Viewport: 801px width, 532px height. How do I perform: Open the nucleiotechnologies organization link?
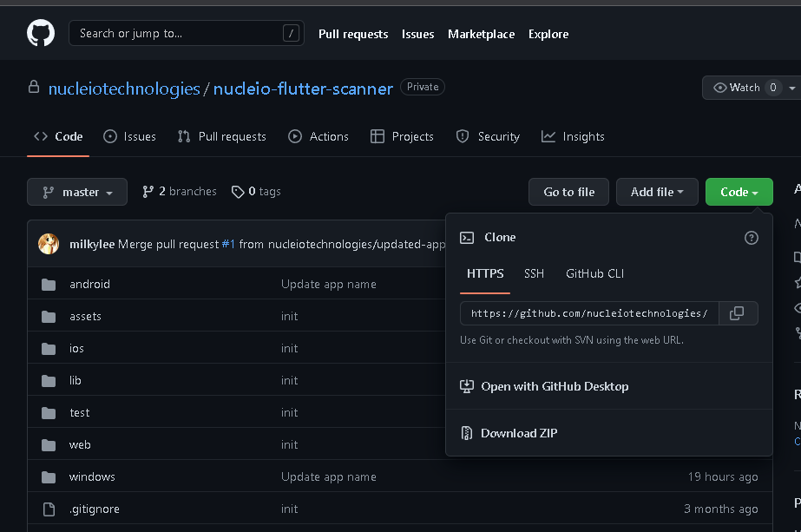124,89
